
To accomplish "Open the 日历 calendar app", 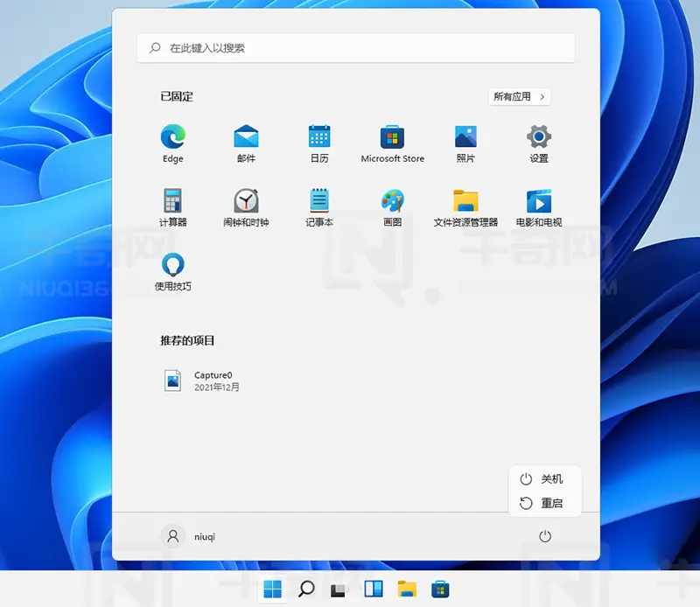I will point(319,143).
